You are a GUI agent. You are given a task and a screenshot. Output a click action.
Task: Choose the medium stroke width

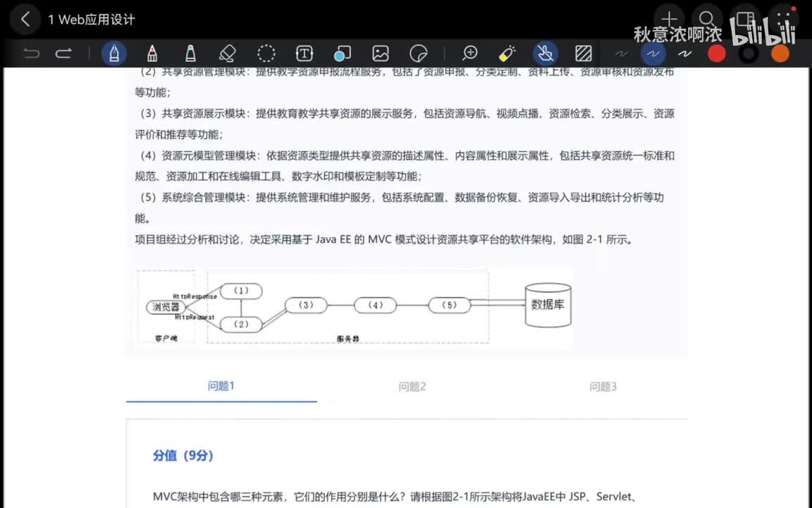(x=653, y=54)
